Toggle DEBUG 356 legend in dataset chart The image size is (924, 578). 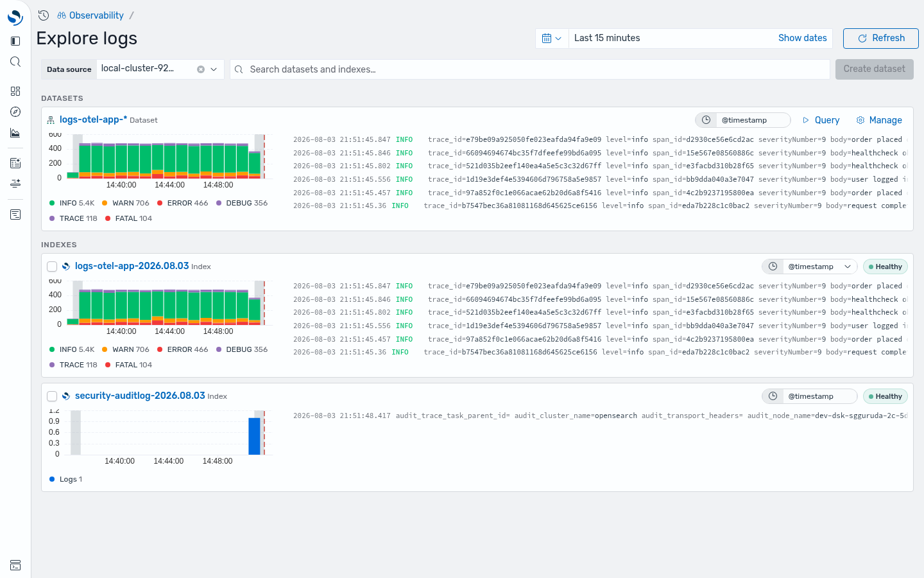(241, 203)
